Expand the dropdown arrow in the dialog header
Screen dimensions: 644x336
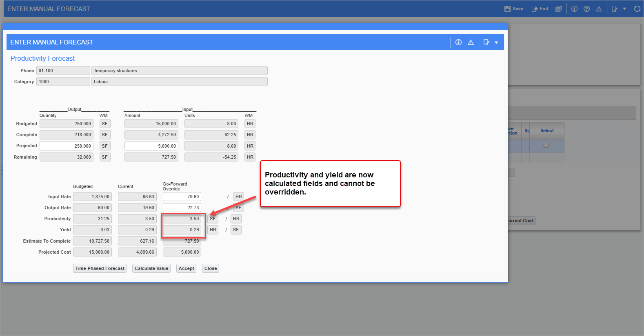coord(496,42)
